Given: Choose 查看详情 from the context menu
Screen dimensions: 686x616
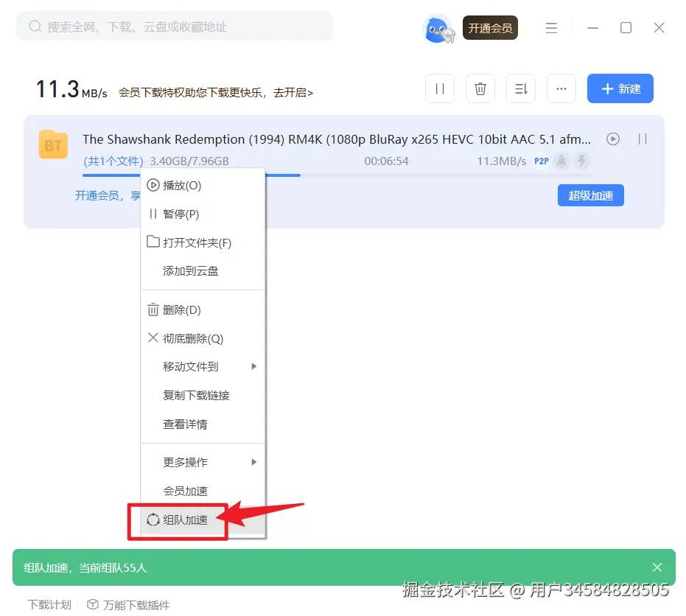Looking at the screenshot, I should pyautogui.click(x=203, y=424).
